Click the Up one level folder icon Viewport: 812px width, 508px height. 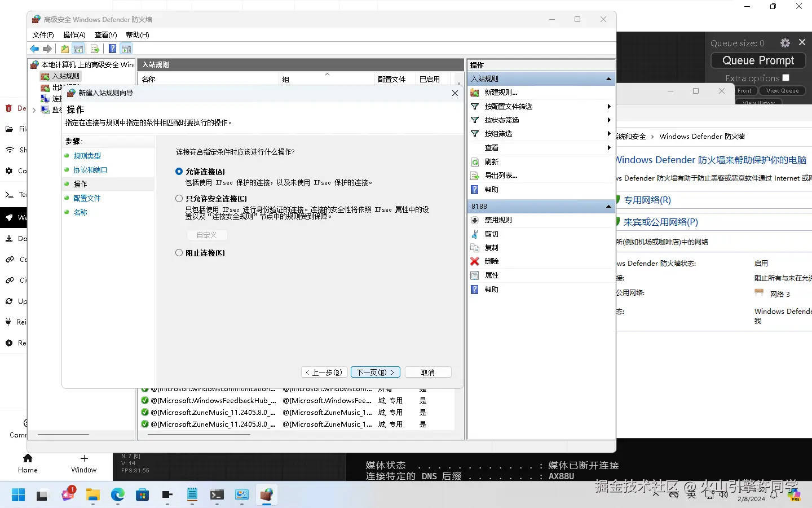(x=65, y=49)
